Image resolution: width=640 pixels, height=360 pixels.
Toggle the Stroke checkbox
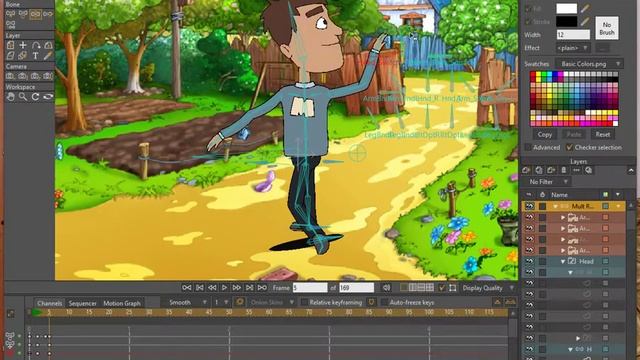coord(528,22)
